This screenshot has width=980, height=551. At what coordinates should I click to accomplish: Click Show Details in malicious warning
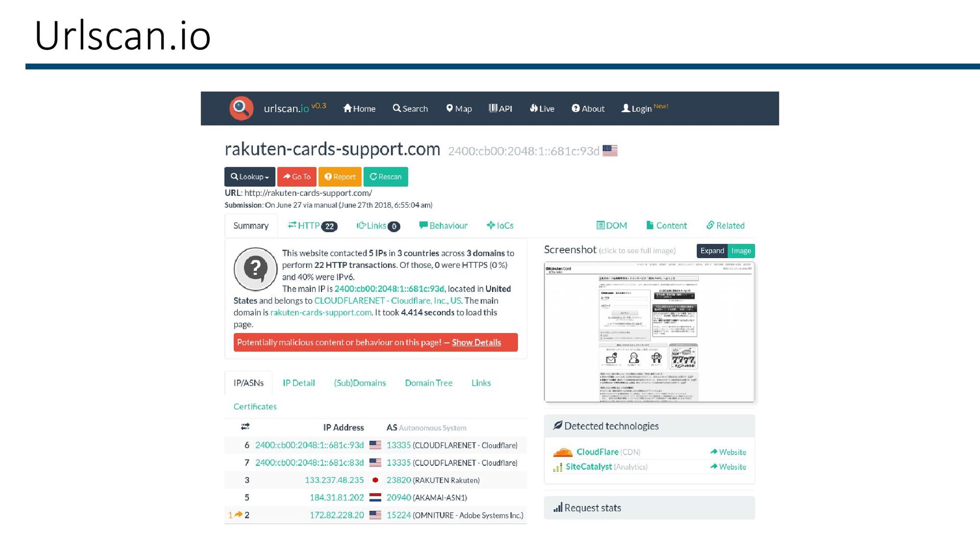point(476,342)
